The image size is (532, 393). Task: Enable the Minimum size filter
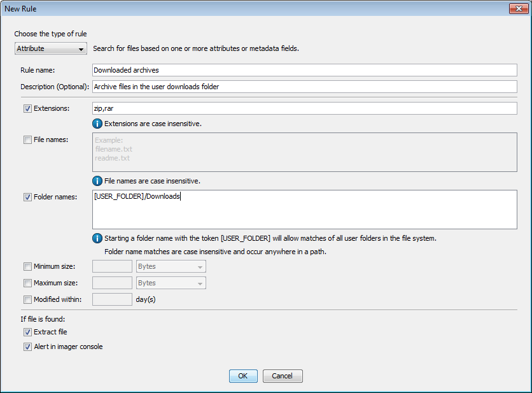pos(27,267)
